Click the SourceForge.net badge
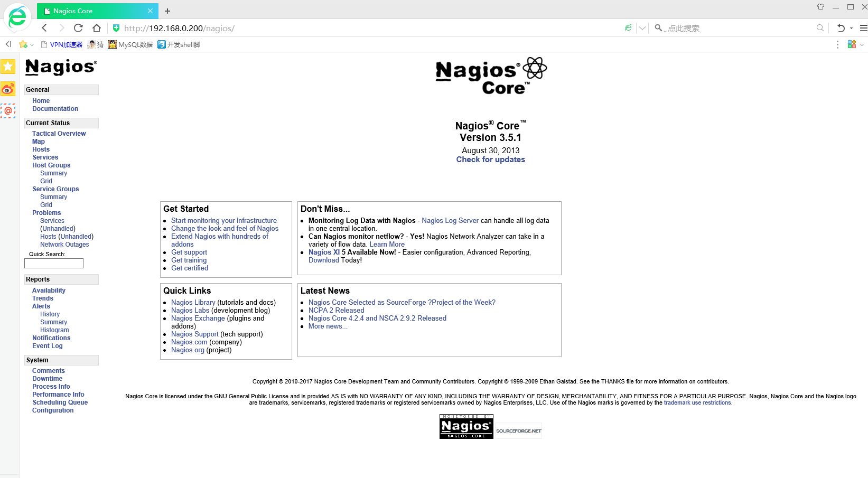868x478 pixels. (519, 430)
